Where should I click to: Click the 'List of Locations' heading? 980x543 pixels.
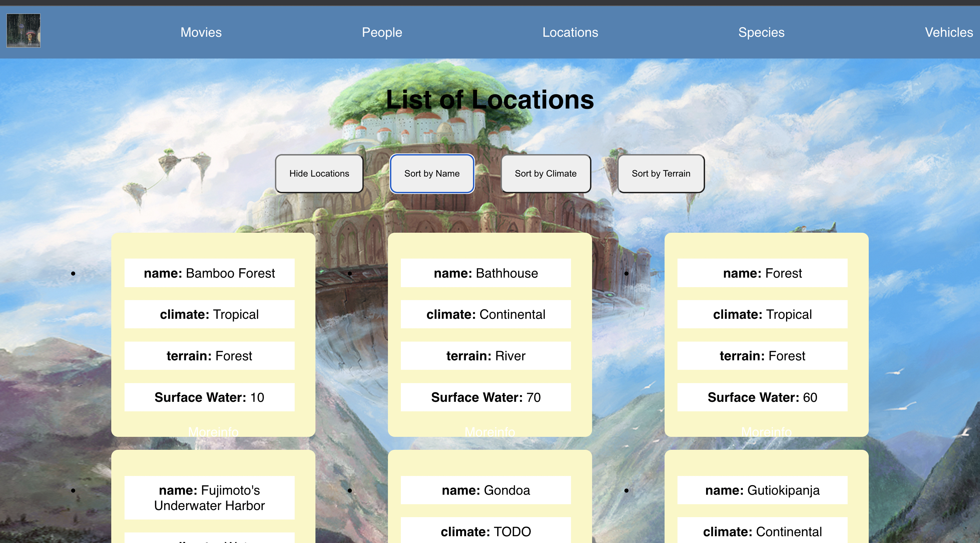pos(490,100)
